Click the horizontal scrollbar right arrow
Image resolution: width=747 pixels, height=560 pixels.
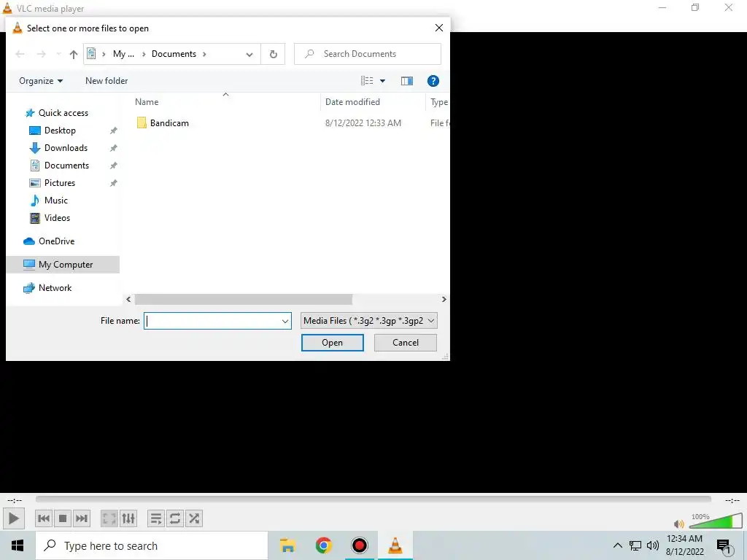tap(444, 299)
